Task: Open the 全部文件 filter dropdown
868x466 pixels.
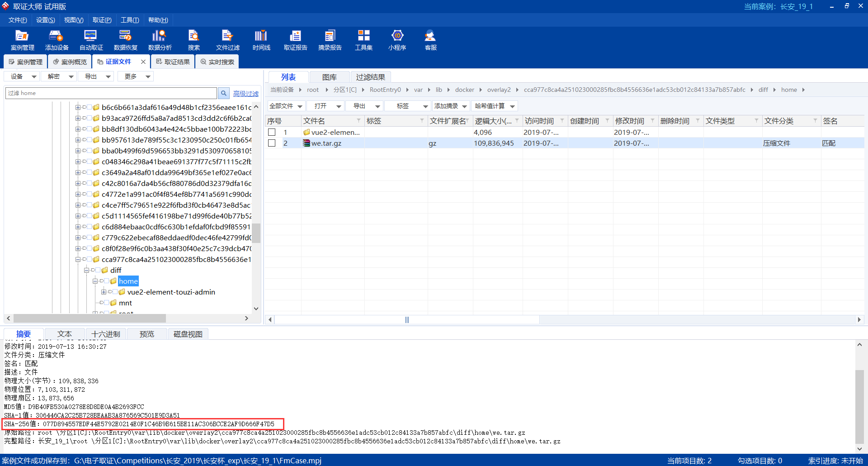Action: point(286,106)
